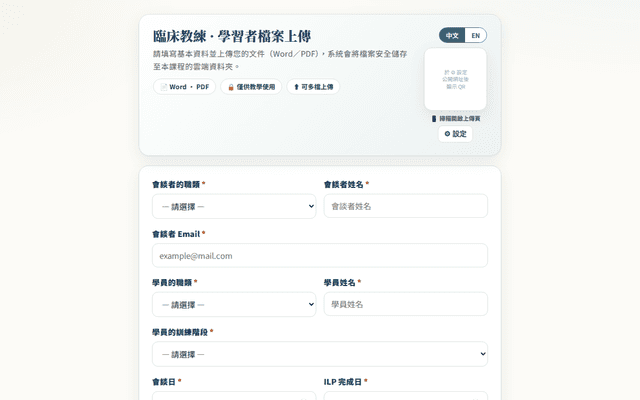Click the gear icon in 設定 button

point(447,134)
